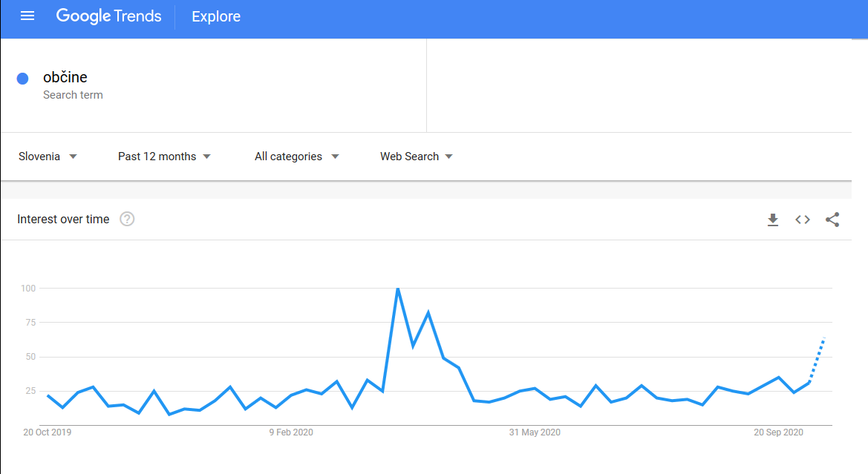Expand the Slovenia region dropdown
This screenshot has height=474, width=868.
pos(48,157)
